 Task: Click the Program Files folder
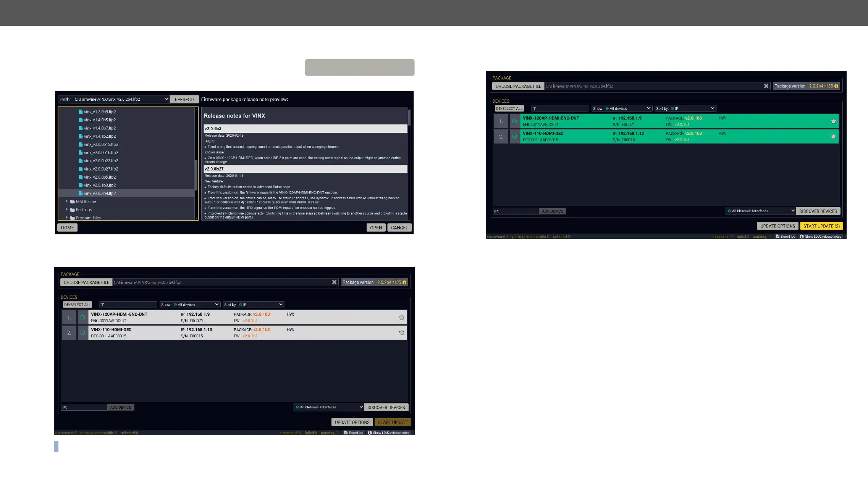coord(88,218)
